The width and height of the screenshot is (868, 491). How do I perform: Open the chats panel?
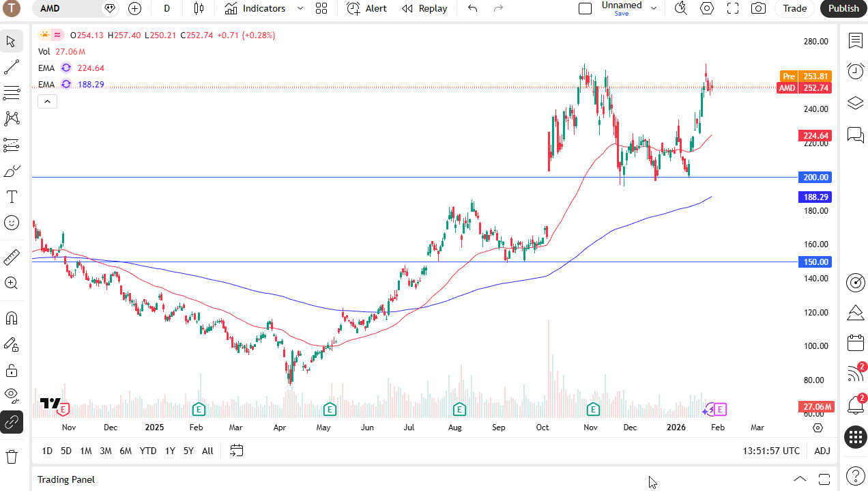click(856, 134)
